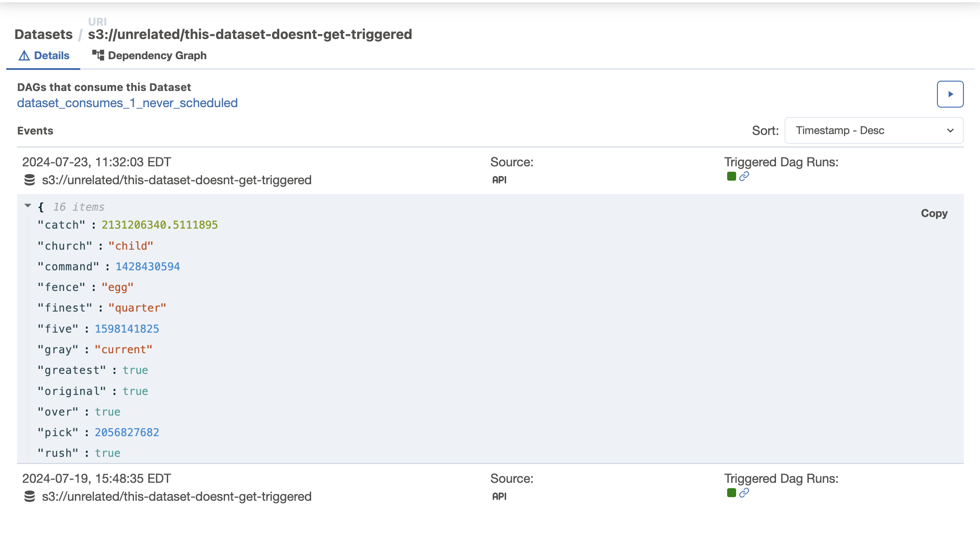Image resolution: width=980 pixels, height=546 pixels.
Task: Open dataset_consumes_1_never_scheduled DAG
Action: pos(127,103)
